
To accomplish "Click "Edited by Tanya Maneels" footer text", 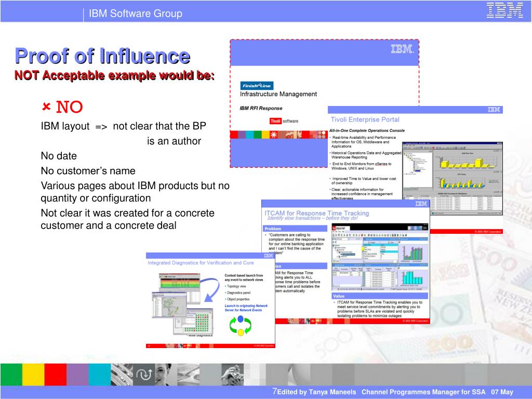I will point(316,392).
